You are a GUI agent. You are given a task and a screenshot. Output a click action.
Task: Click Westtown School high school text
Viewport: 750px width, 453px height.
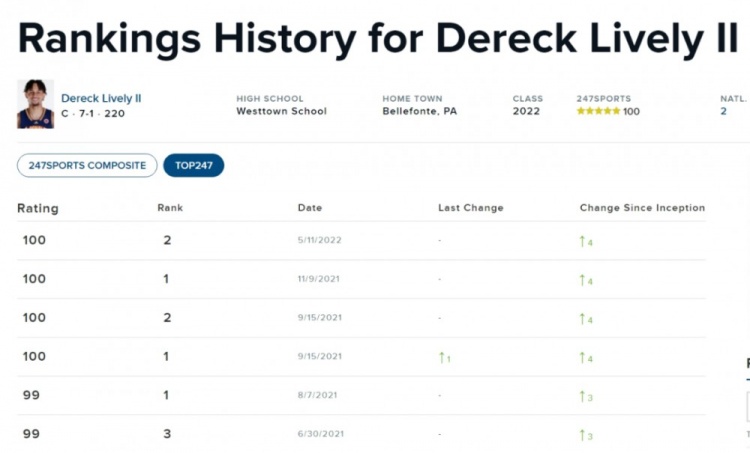(x=281, y=111)
